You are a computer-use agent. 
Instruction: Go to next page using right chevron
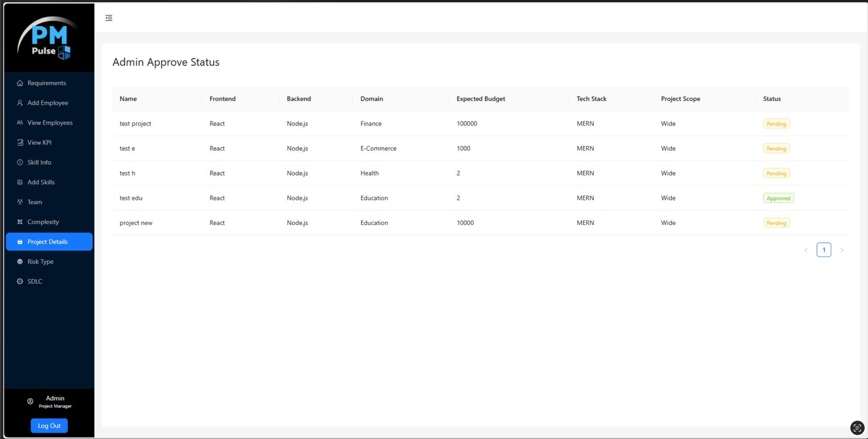click(x=842, y=250)
